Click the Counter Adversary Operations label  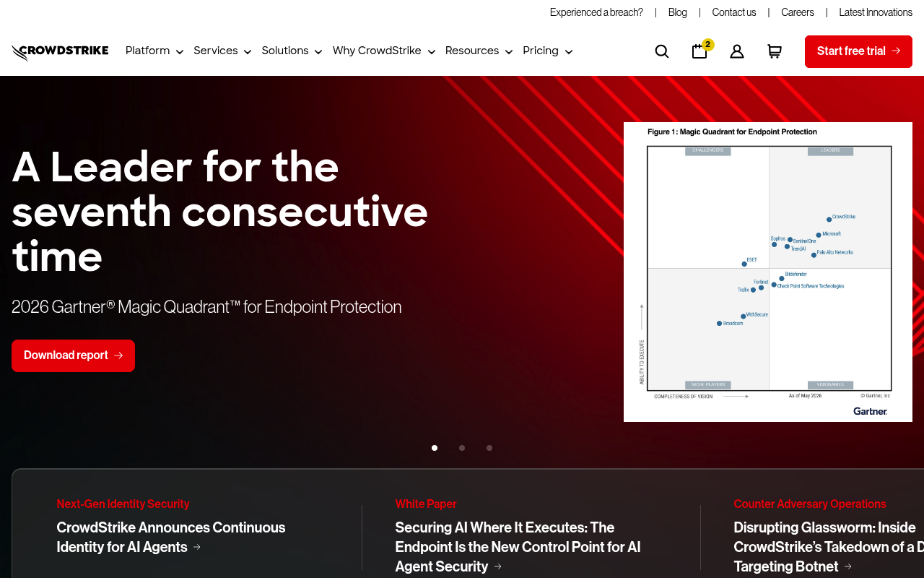point(810,504)
